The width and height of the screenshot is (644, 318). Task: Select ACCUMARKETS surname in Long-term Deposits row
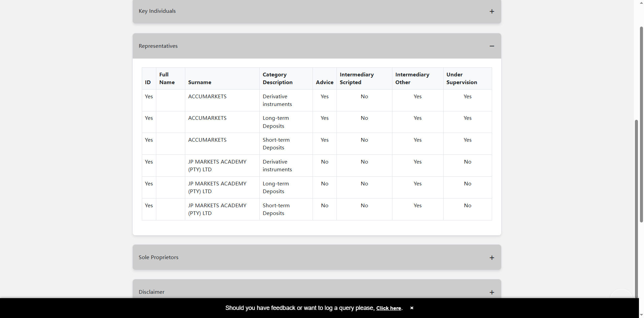pyautogui.click(x=207, y=118)
